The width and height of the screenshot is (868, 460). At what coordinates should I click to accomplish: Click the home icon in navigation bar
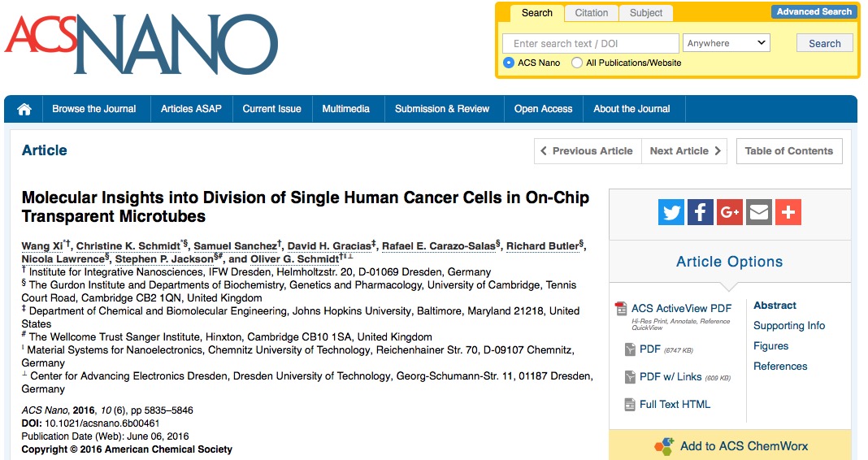24,109
